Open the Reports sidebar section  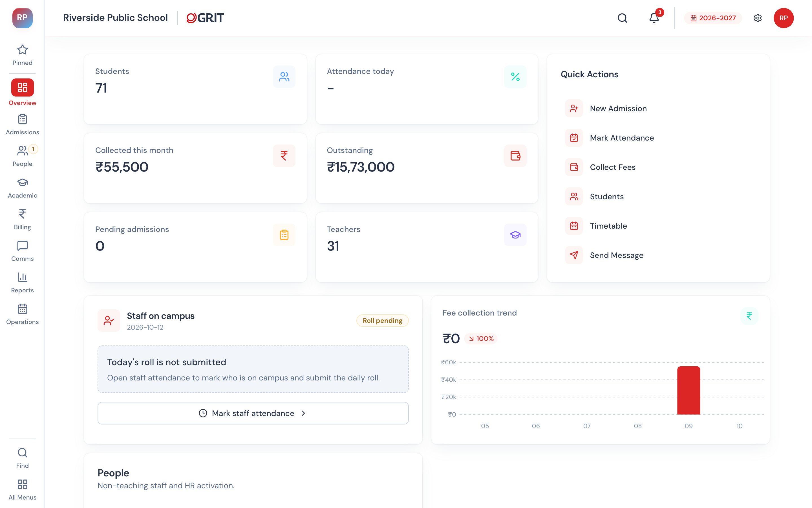point(23,283)
